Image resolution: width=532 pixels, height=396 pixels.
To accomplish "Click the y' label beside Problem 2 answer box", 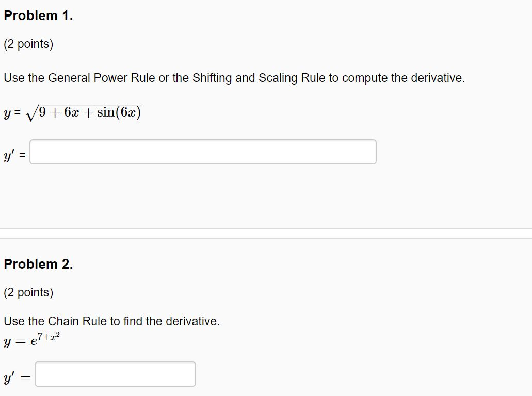I will [9, 376].
